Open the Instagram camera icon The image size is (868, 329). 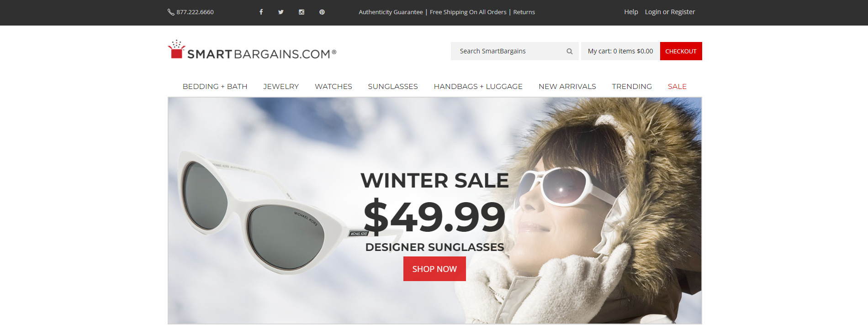pyautogui.click(x=302, y=12)
